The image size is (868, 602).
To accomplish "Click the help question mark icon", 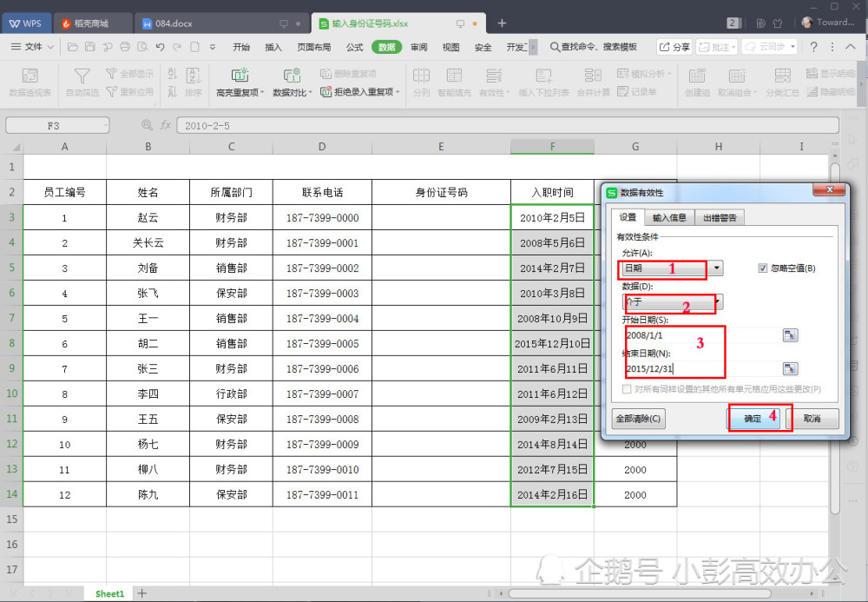I will coord(814,47).
